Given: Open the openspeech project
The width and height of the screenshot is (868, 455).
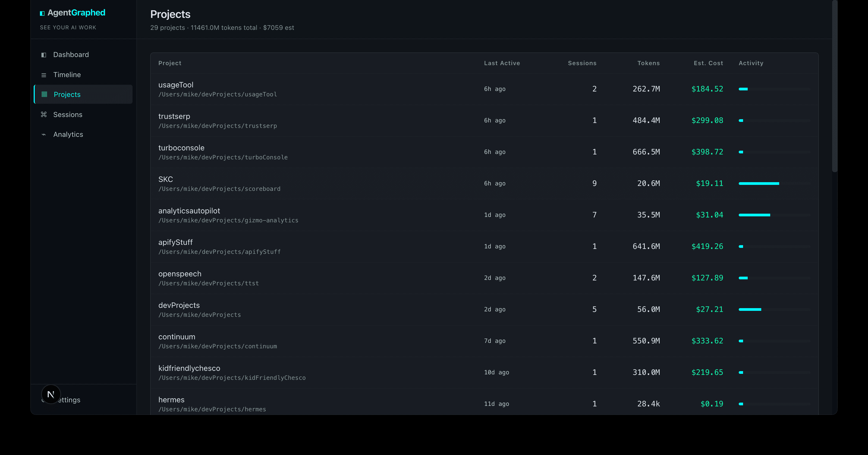Looking at the screenshot, I should [180, 274].
